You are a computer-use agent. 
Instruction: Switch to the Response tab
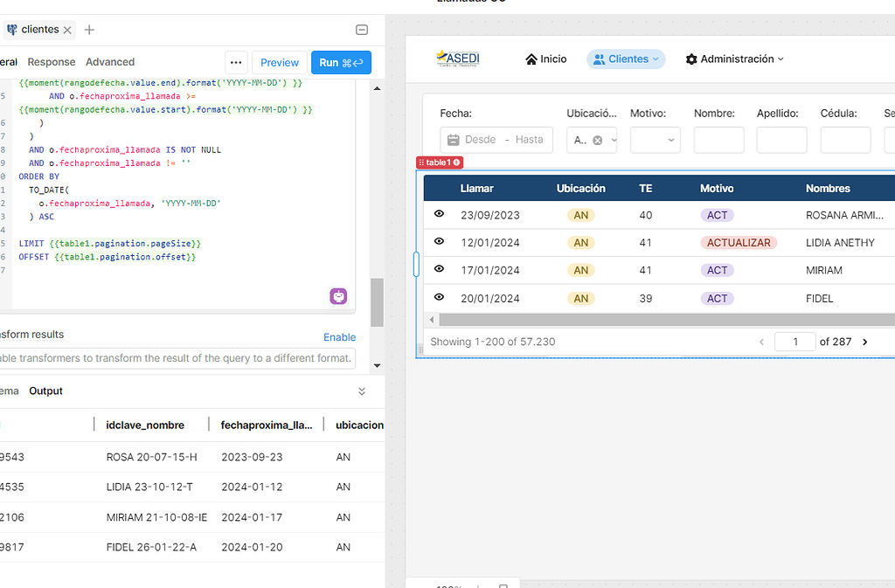tap(52, 62)
